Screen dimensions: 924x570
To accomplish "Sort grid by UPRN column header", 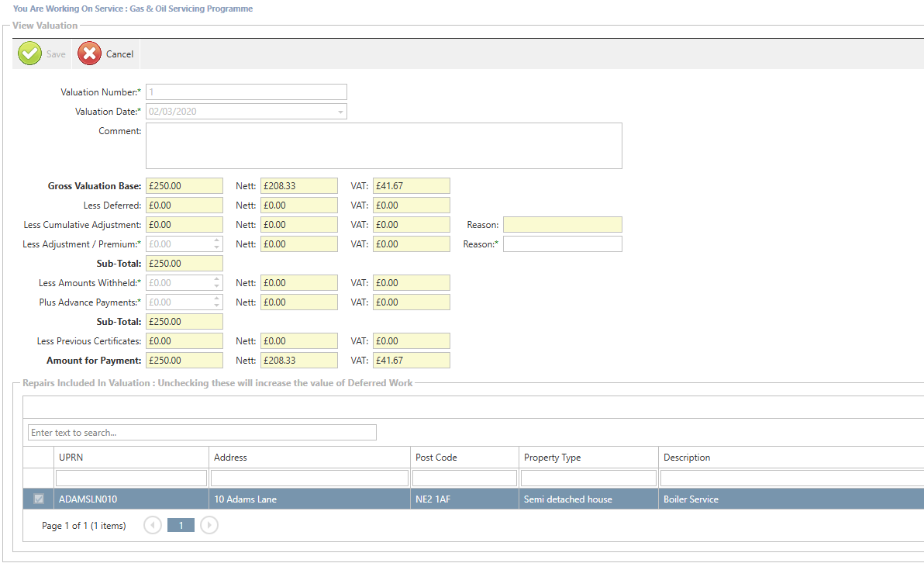I will click(130, 458).
